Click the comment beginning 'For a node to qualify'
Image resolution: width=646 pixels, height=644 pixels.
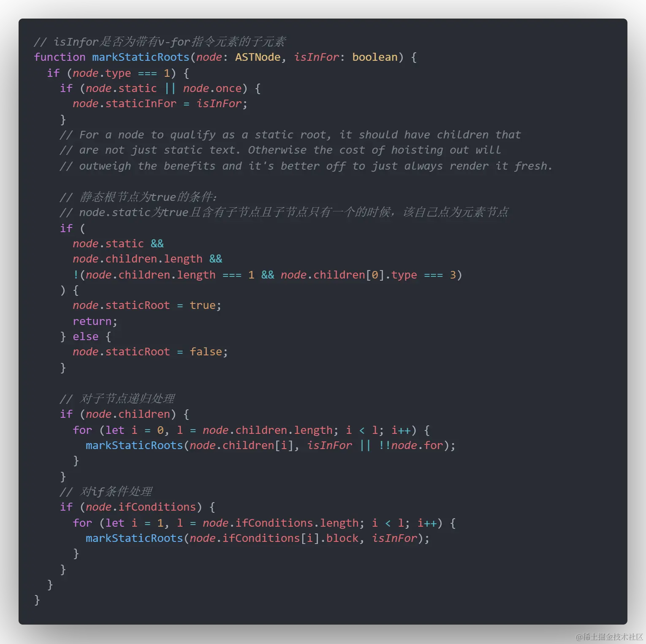(290, 135)
